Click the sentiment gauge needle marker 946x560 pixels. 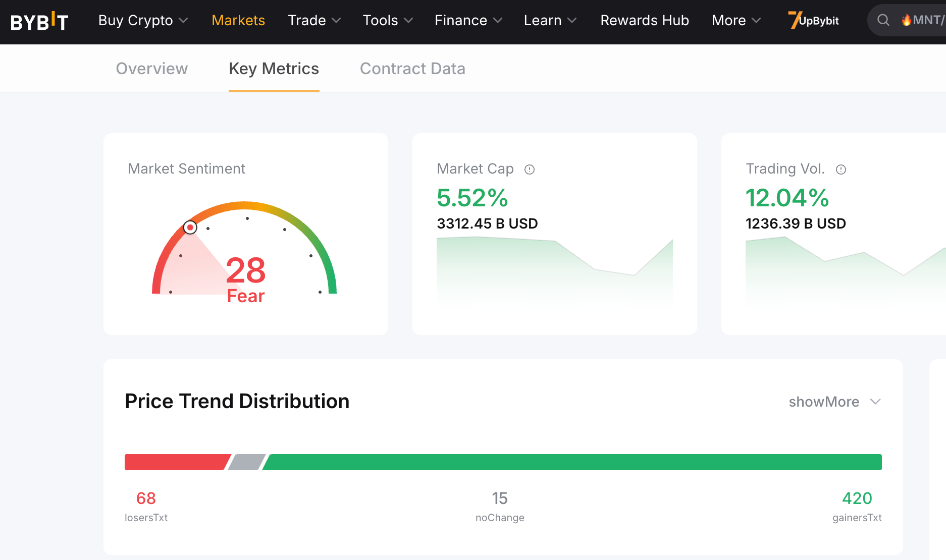coord(190,228)
